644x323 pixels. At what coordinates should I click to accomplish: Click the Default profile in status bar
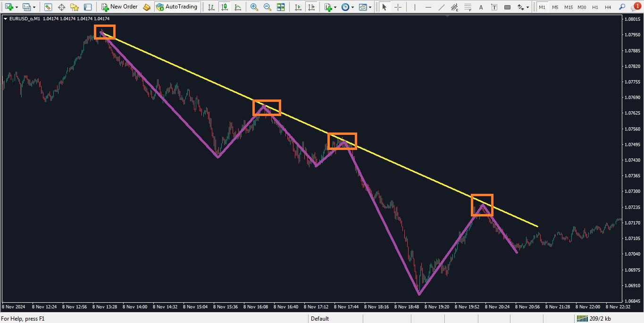(319, 319)
